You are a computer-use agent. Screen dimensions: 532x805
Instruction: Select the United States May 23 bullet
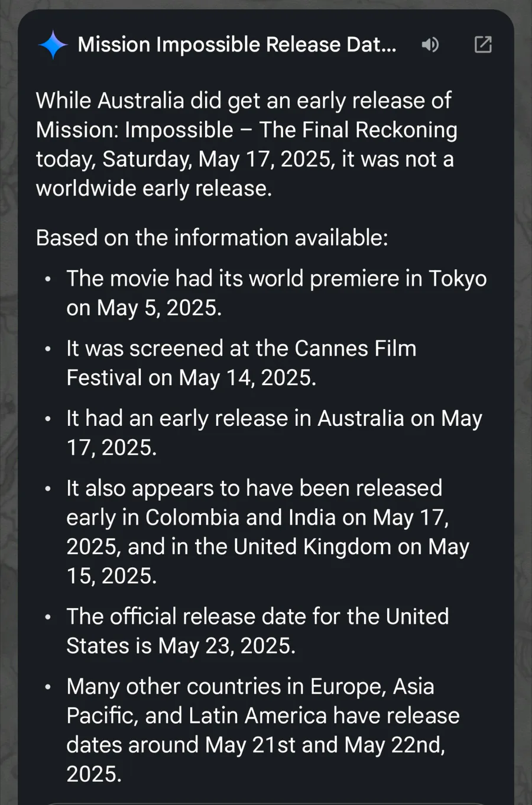(x=257, y=631)
